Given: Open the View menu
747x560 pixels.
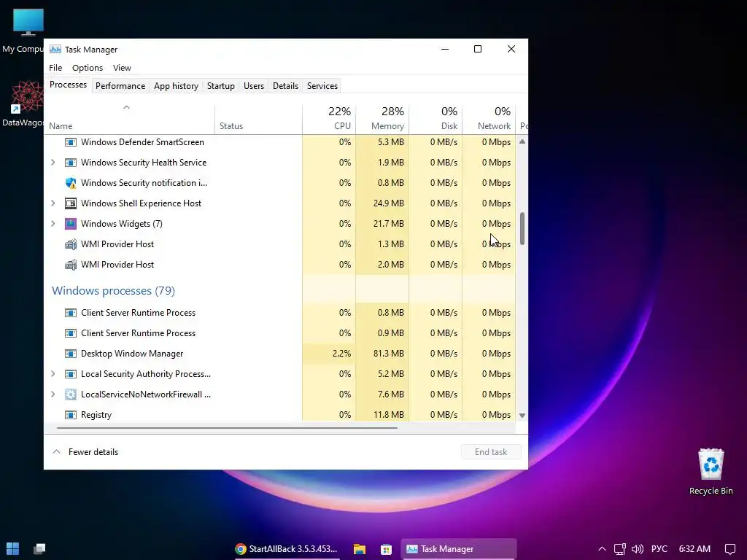Looking at the screenshot, I should [122, 68].
